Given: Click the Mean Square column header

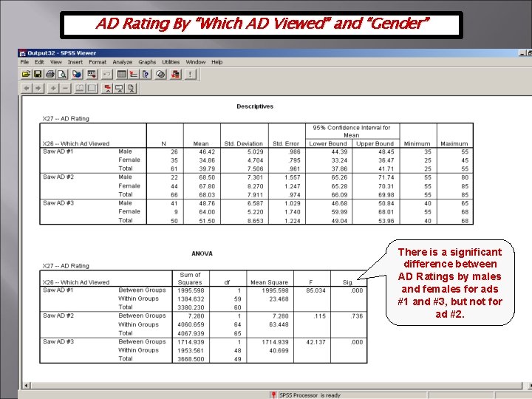Looking at the screenshot, I should point(269,282).
